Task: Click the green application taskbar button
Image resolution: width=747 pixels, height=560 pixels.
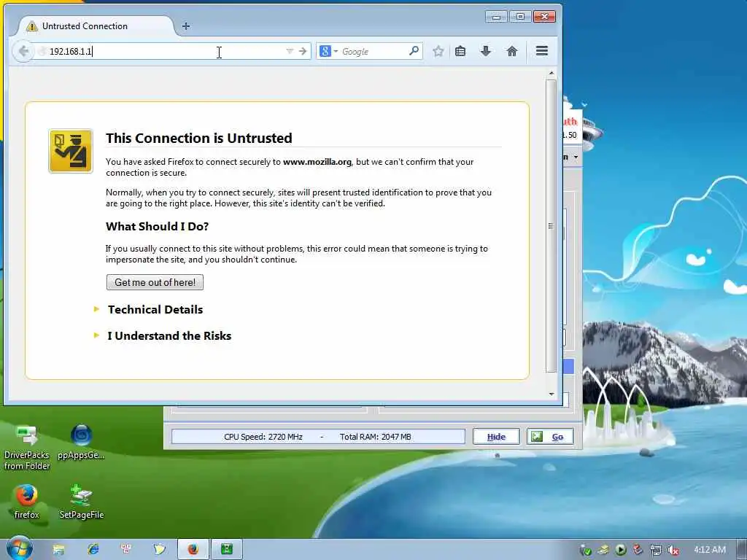Action: pyautogui.click(x=227, y=550)
